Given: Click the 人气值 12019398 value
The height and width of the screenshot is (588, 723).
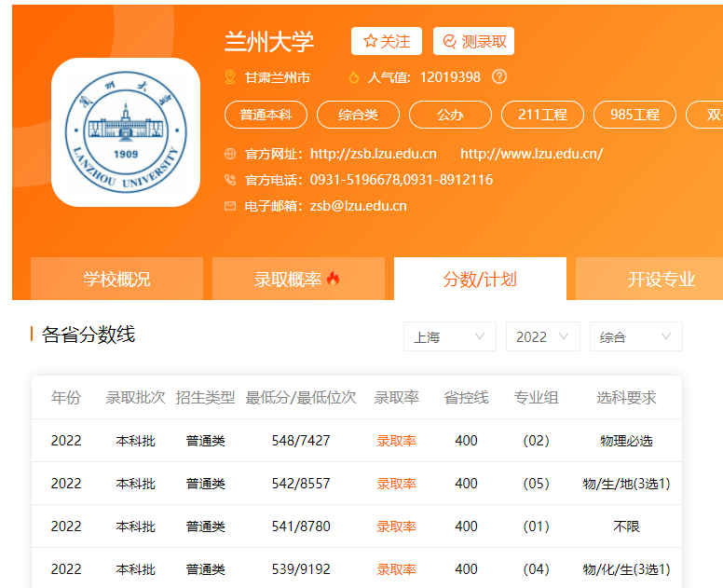Looking at the screenshot, I should pyautogui.click(x=450, y=77).
